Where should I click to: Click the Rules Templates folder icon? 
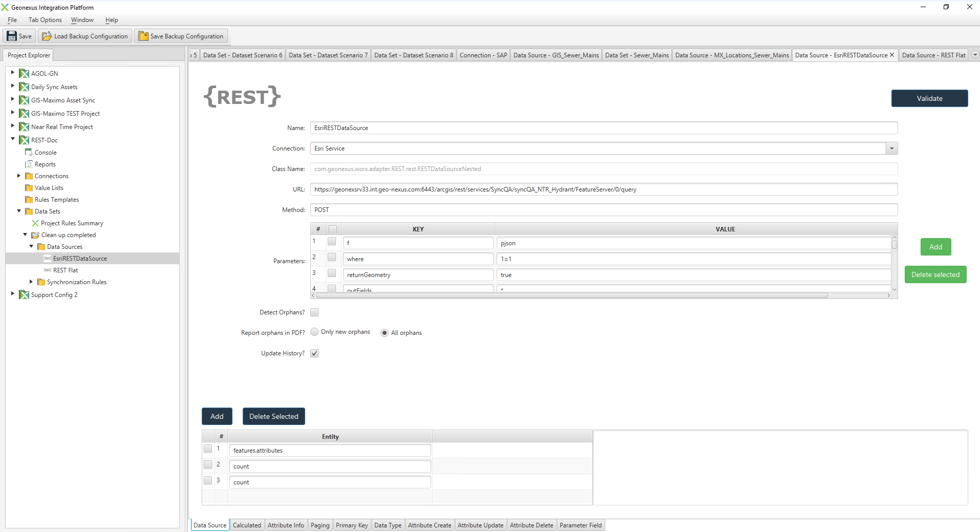pos(29,200)
